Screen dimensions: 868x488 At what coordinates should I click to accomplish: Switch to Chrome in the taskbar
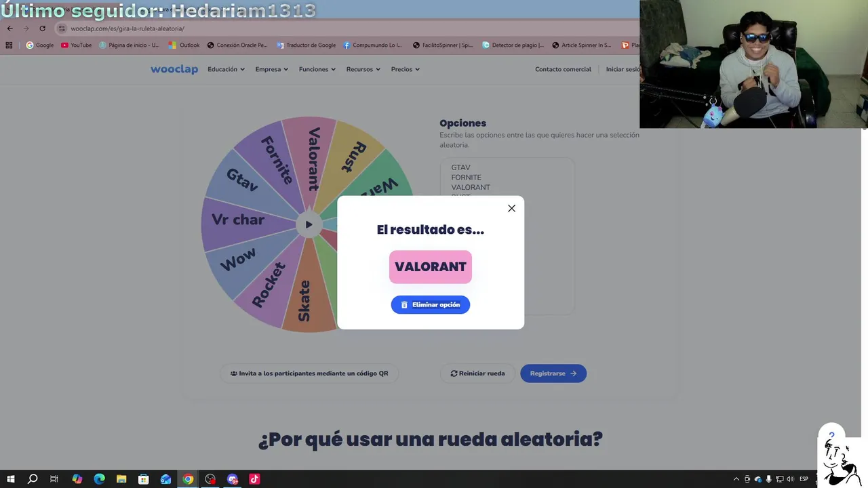188,479
